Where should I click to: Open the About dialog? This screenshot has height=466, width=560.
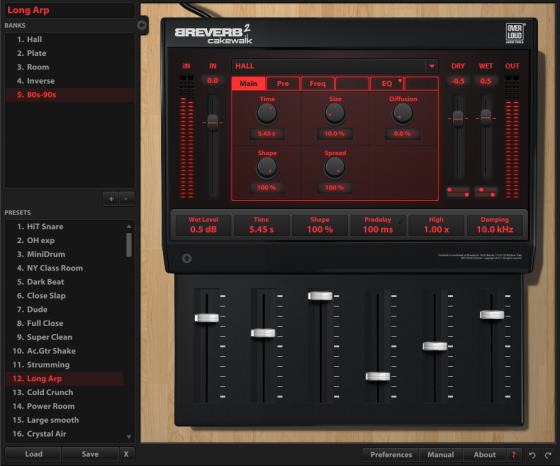pos(485,455)
